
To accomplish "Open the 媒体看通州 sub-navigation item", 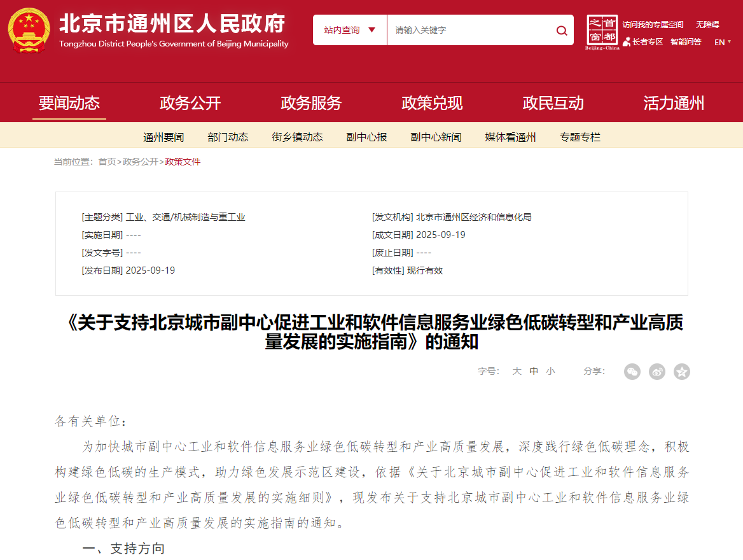I will [510, 137].
